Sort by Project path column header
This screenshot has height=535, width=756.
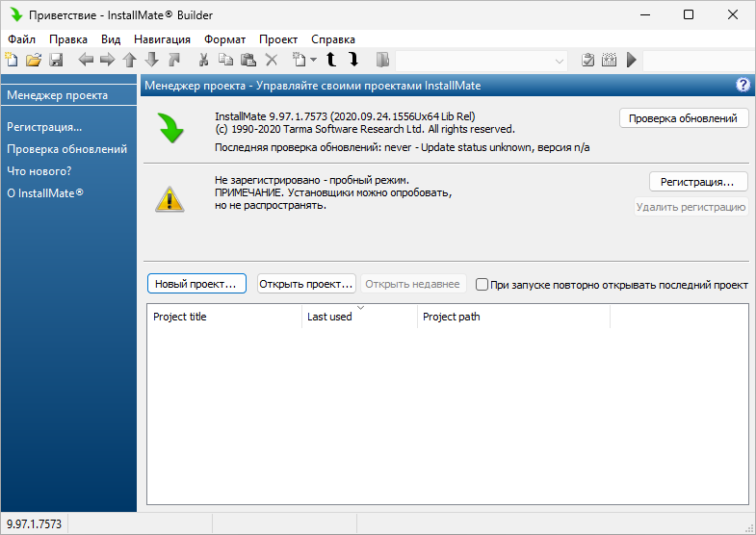tap(513, 317)
